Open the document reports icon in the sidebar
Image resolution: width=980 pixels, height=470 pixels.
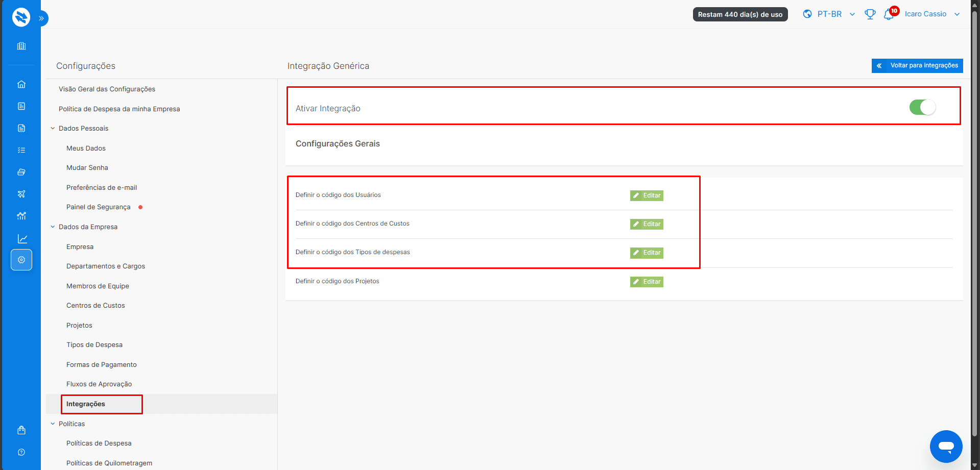pyautogui.click(x=21, y=128)
